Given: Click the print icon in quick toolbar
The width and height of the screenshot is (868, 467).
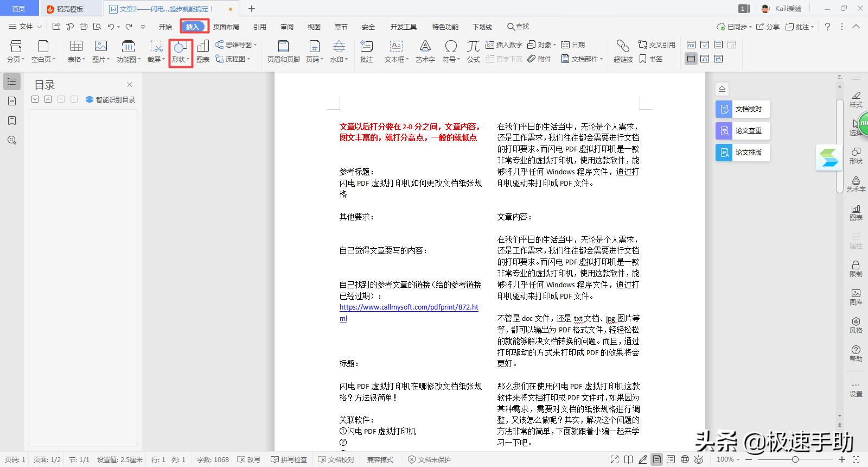Looking at the screenshot, I should (x=84, y=26).
